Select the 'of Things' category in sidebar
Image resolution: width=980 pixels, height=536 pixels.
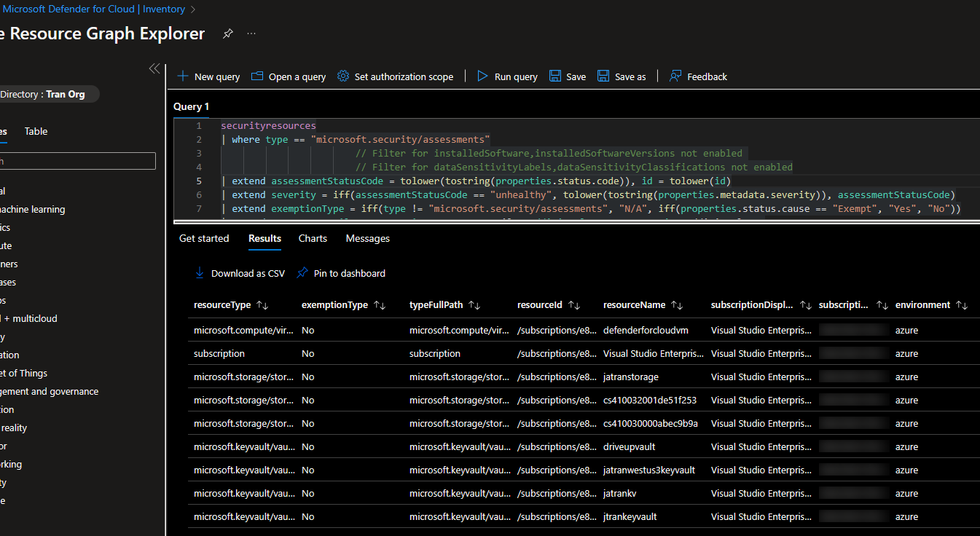pos(23,373)
